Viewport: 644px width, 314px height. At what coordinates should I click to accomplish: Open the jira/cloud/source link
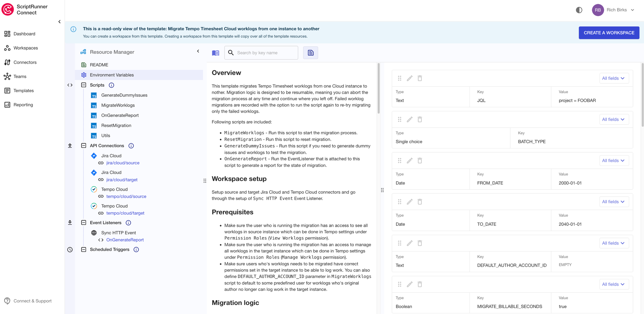[123, 163]
